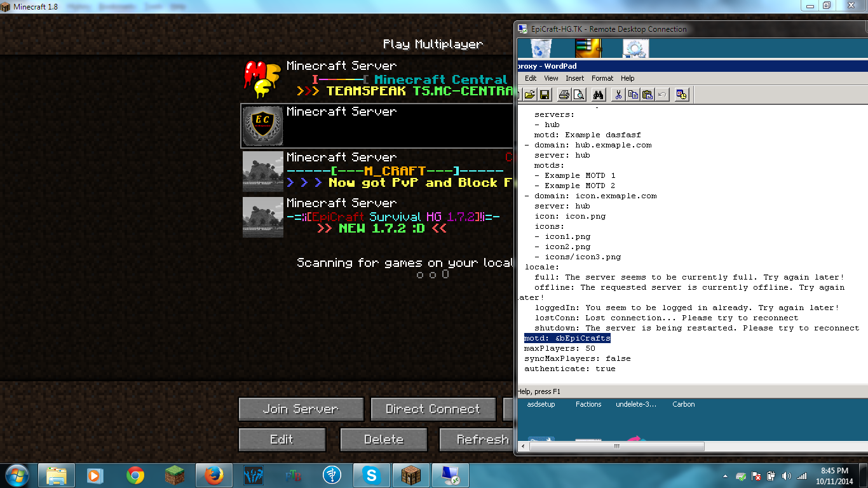Screen dimensions: 868x488
Task: Click the taskbar clock showing 8:45 PM
Action: [x=834, y=475]
